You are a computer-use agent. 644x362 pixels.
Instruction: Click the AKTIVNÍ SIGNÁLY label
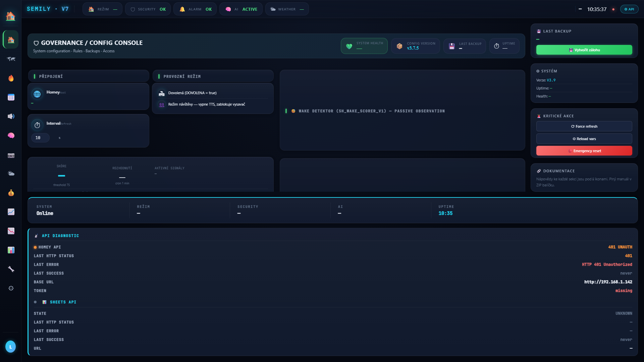(x=169, y=168)
